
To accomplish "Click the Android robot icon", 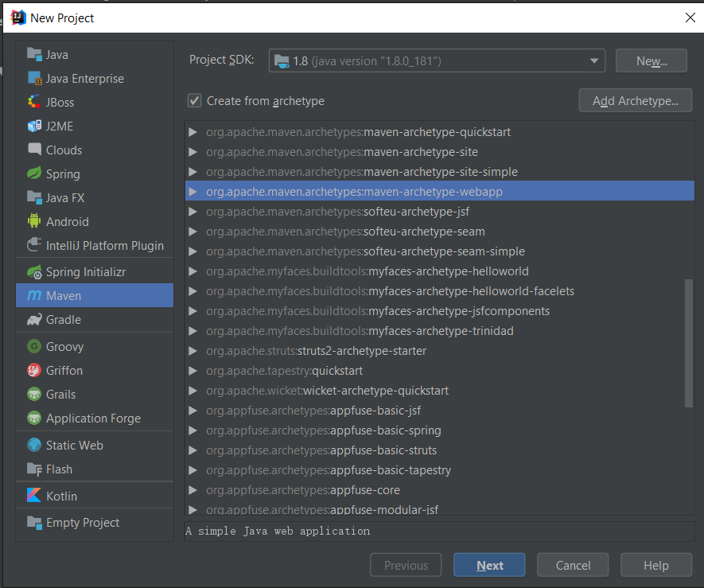I will coord(33,222).
